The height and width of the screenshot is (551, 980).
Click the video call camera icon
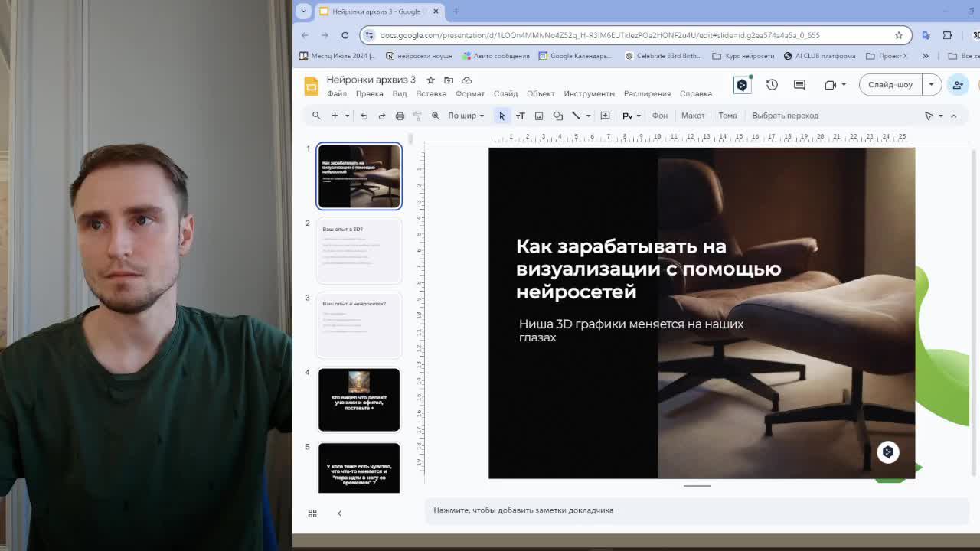tap(830, 85)
